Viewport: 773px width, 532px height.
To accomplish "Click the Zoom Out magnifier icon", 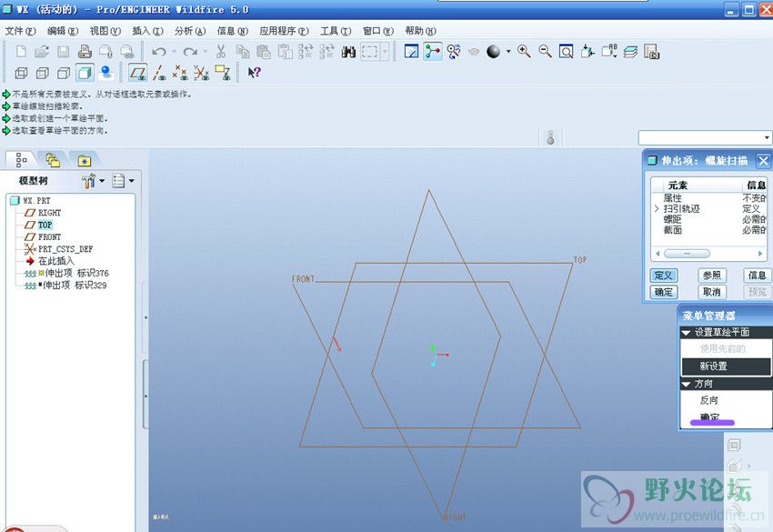I will click(x=546, y=51).
